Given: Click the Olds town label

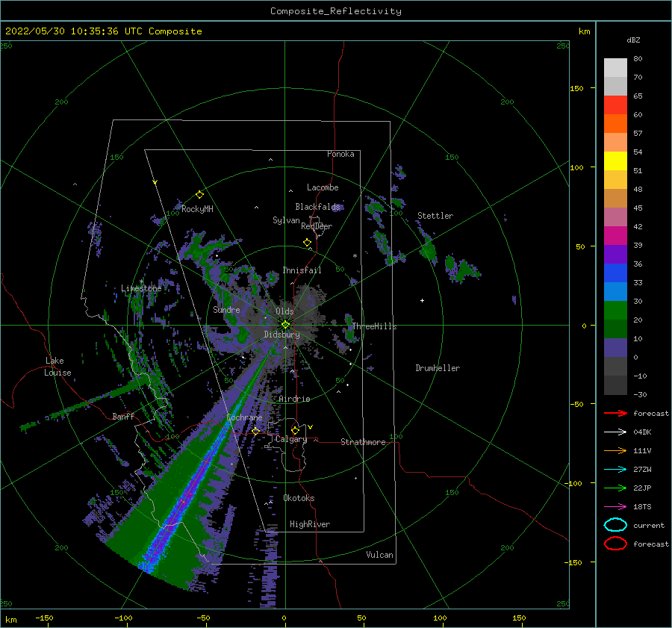Looking at the screenshot, I should [x=284, y=311].
